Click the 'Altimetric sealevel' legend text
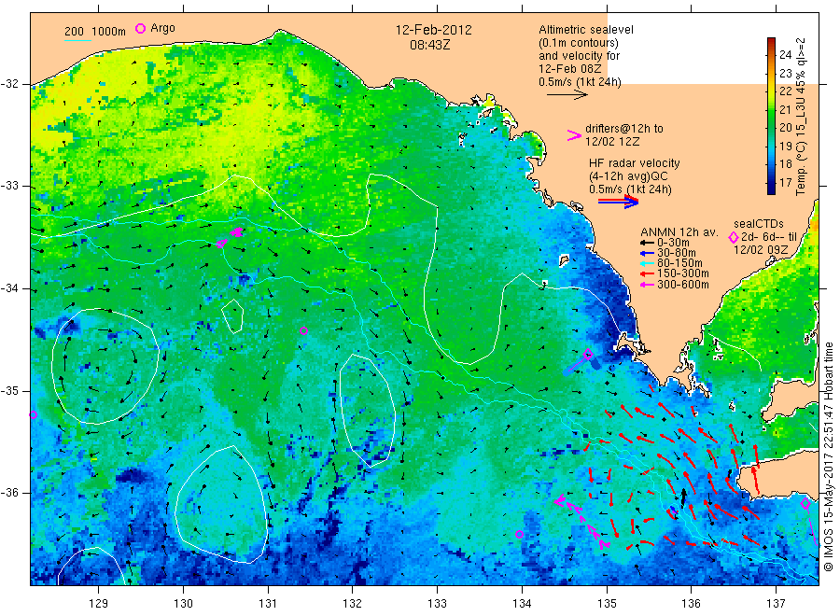 point(586,30)
